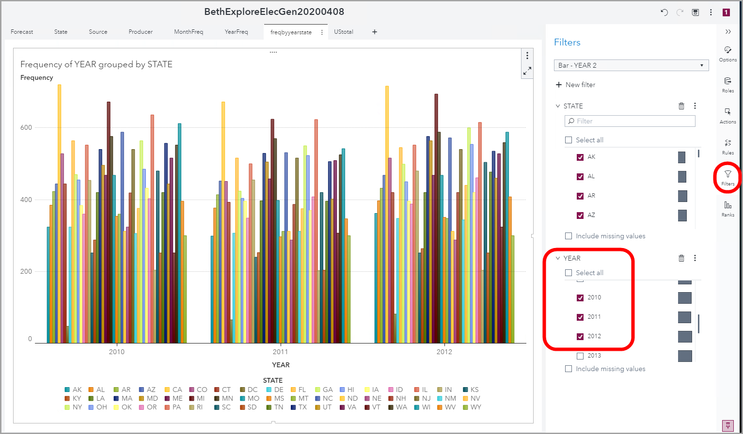743x434 pixels.
Task: Open the Actions pane
Action: tap(727, 116)
